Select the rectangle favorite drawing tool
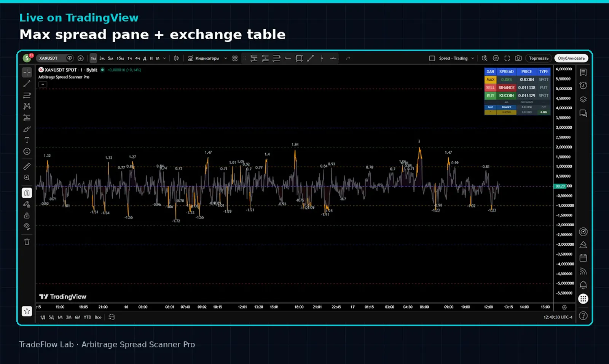Screen dimensions: 609x364 click(299, 58)
